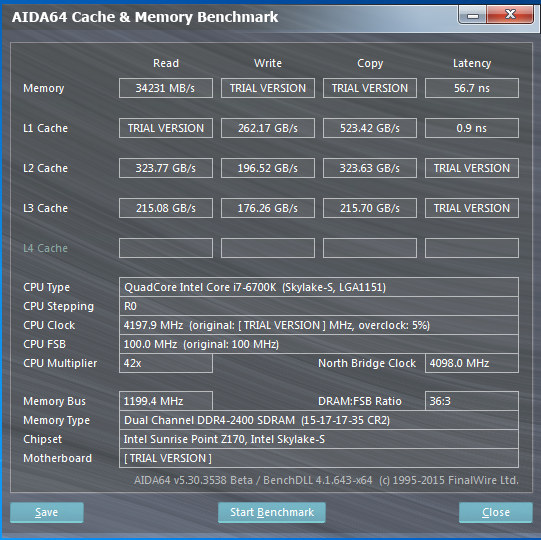The height and width of the screenshot is (540, 541).
Task: Click the empty L4 Cache Write cell
Action: tap(268, 248)
